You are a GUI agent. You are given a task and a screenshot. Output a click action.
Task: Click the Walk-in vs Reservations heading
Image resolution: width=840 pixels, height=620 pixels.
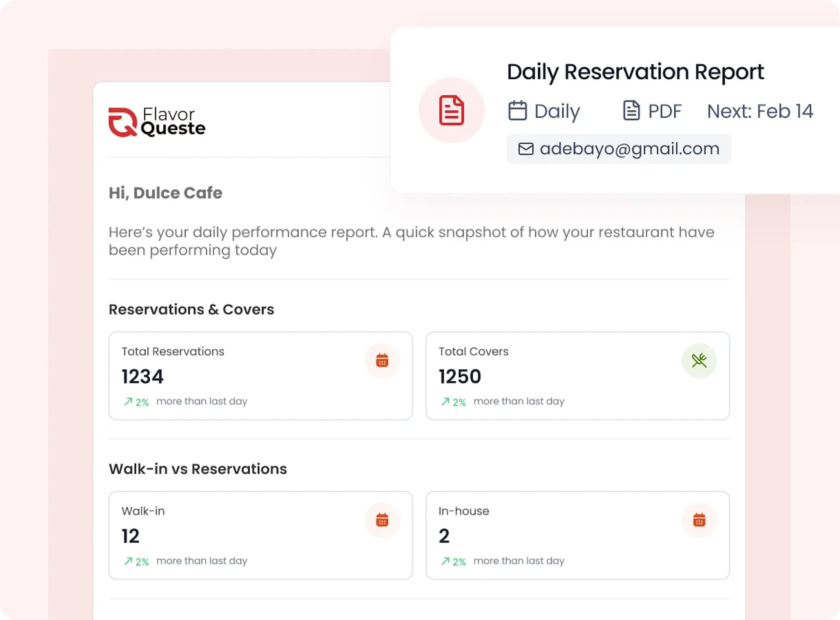pyautogui.click(x=198, y=469)
